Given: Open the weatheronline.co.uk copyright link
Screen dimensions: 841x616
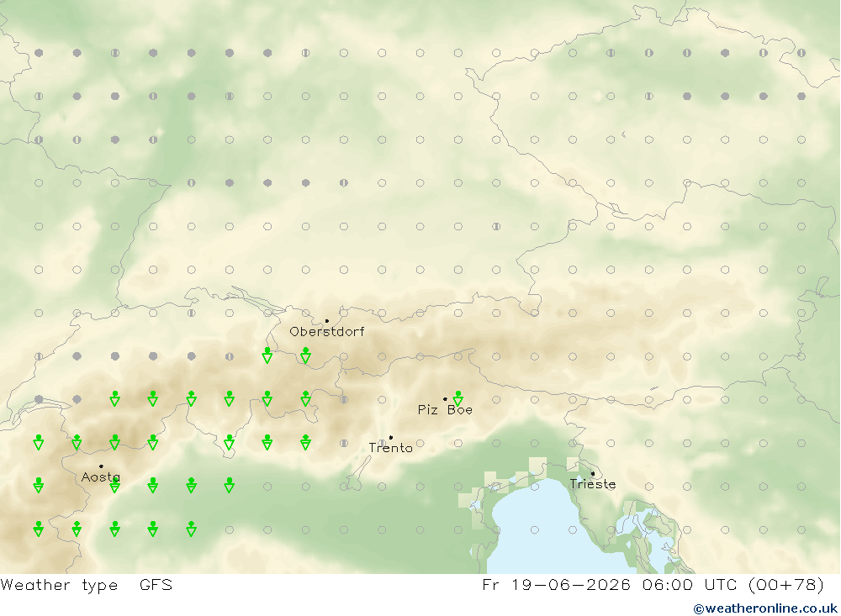Looking at the screenshot, I should (x=765, y=608).
